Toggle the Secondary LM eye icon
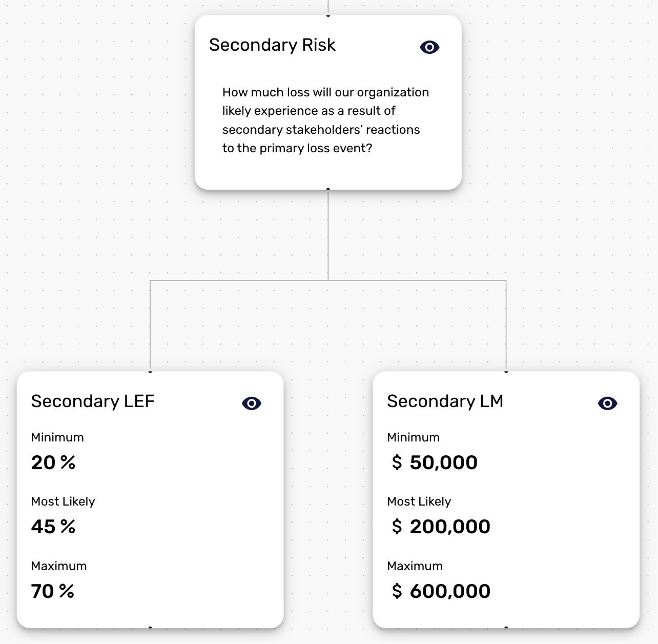Screen dimensions: 658x644 tap(608, 404)
